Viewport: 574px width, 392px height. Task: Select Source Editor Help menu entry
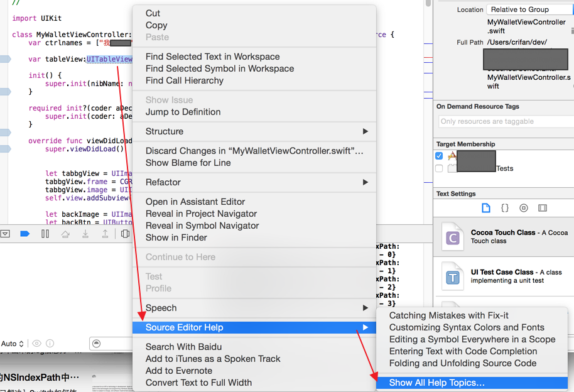click(254, 327)
